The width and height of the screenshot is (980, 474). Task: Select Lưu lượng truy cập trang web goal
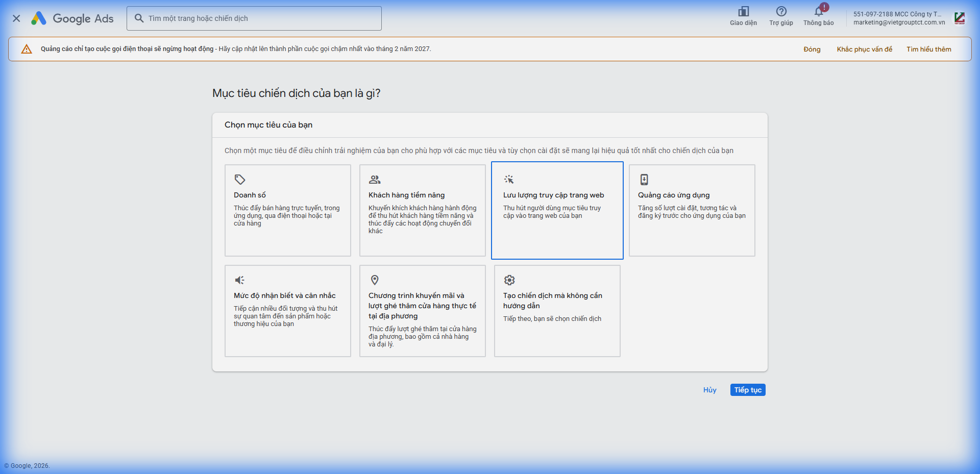[557, 210]
